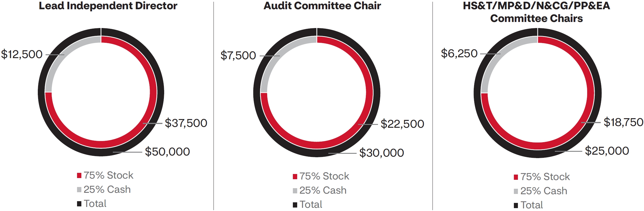Click the black outer ring of the Committee Chairs donut
This screenshot has width=644, height=211.
click(x=598, y=93)
